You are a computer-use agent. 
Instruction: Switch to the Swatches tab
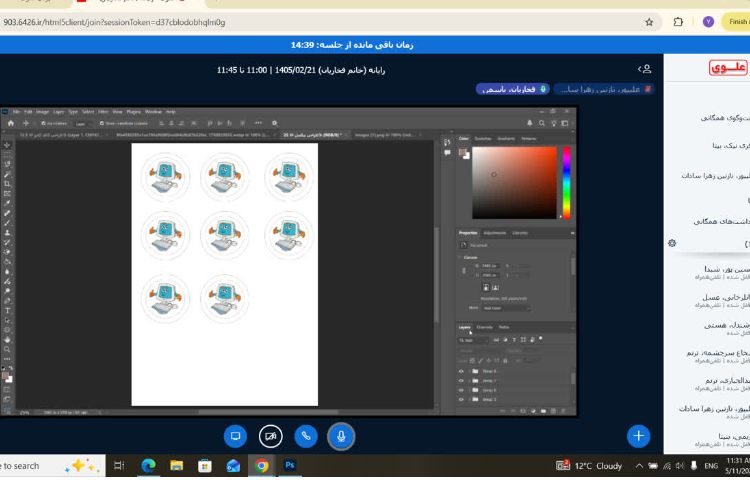coord(483,139)
